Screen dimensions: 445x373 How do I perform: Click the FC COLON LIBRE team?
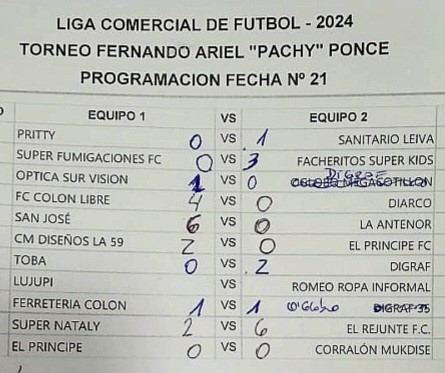[62, 198]
